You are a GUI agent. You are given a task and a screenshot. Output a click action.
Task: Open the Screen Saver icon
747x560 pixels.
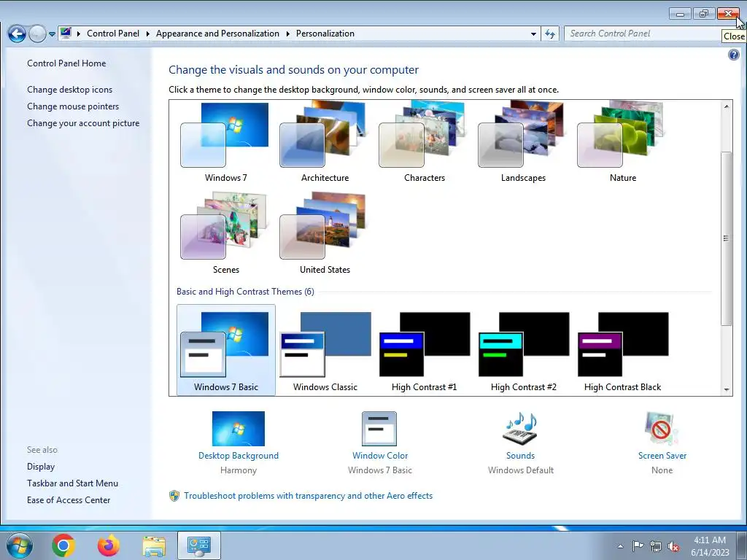pos(662,429)
